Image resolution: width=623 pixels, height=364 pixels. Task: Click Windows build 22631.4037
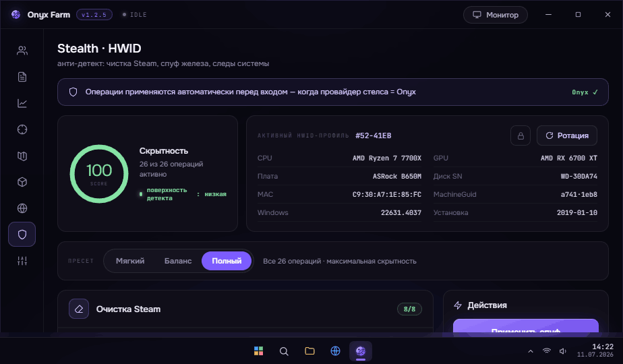click(x=401, y=212)
